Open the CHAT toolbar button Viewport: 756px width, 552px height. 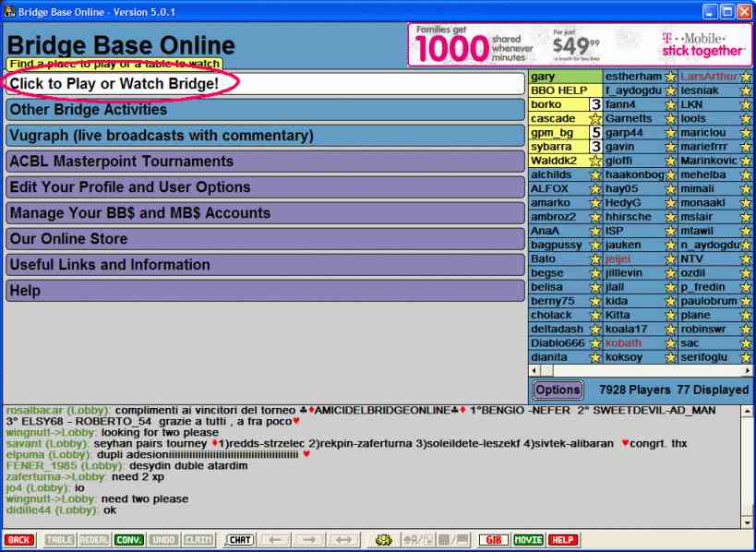pyautogui.click(x=240, y=540)
